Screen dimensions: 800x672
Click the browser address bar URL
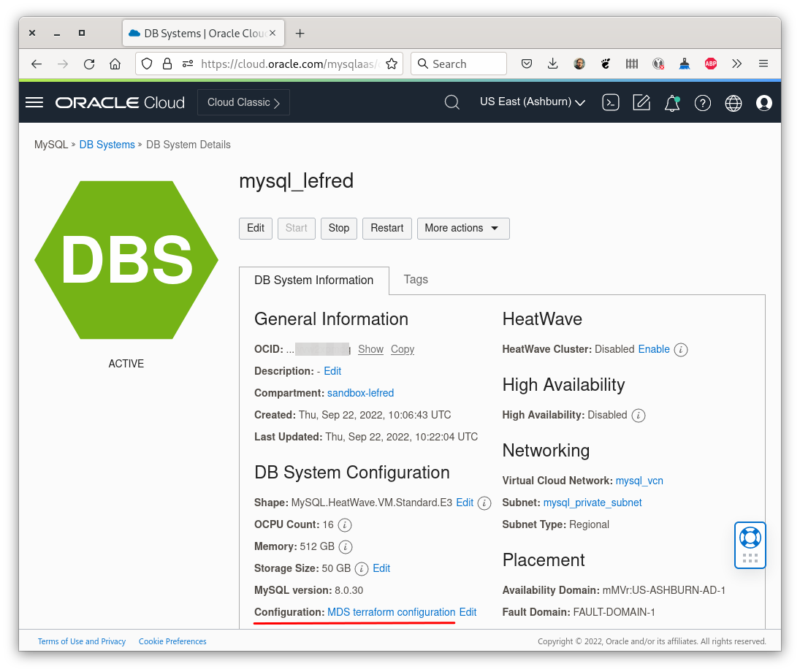coord(290,64)
